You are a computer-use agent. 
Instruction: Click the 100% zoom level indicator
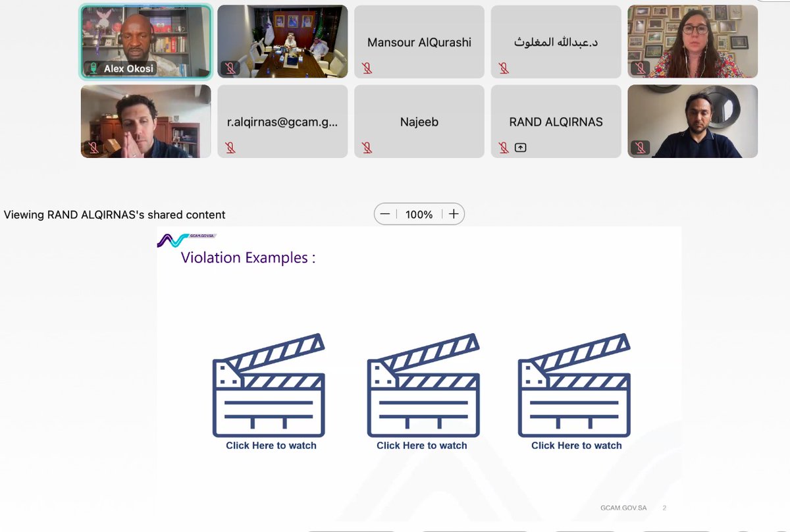pos(419,215)
